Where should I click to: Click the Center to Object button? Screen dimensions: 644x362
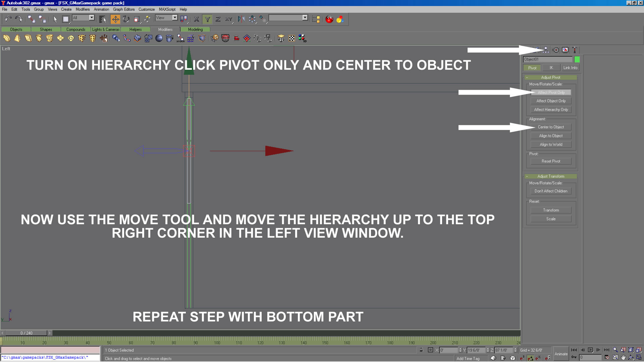(x=551, y=127)
